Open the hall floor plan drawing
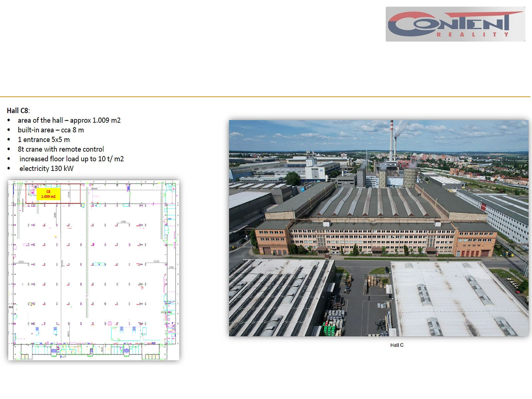The width and height of the screenshot is (532, 399). click(x=93, y=270)
